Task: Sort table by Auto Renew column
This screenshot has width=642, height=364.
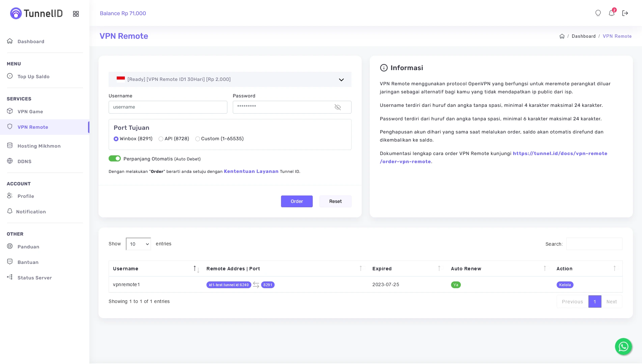Action: tap(500, 269)
